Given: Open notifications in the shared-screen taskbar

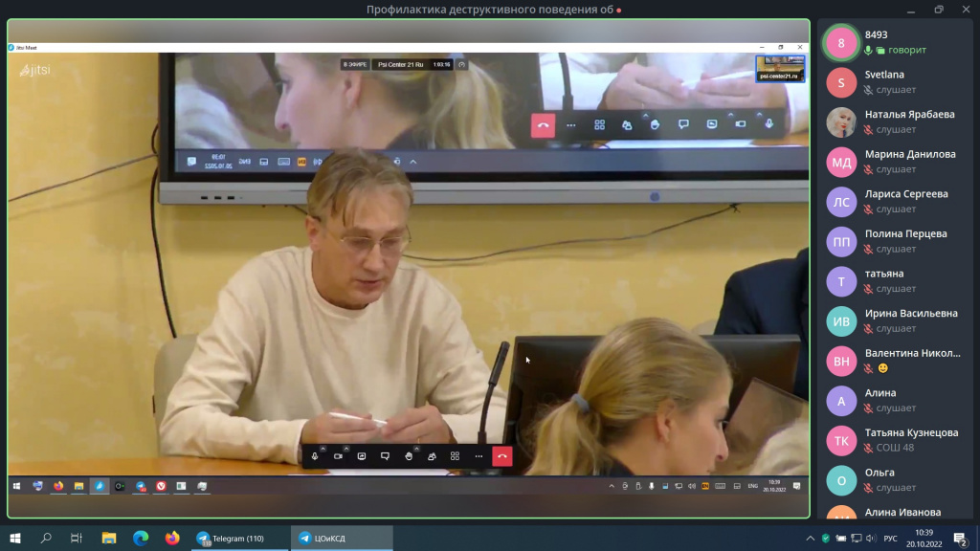Looking at the screenshot, I should [797, 486].
